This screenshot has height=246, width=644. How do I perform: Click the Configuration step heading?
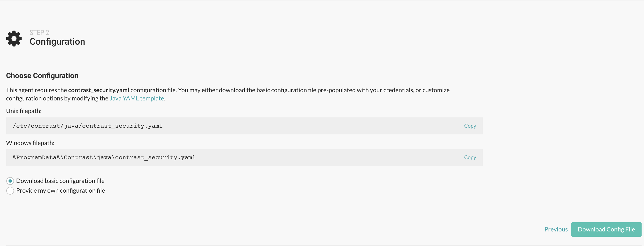57,41
